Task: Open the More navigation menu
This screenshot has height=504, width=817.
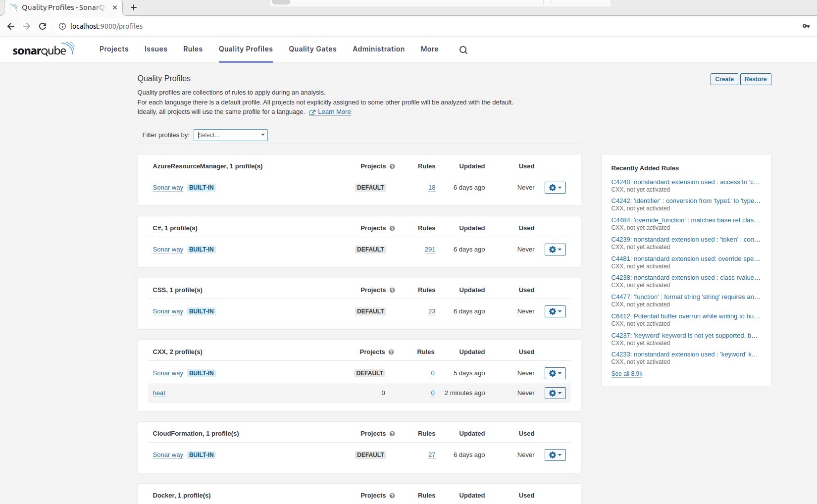Action: 429,49
